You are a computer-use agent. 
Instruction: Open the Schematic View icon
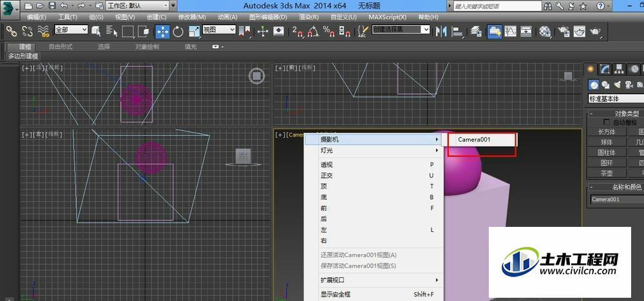pyautogui.click(x=526, y=31)
